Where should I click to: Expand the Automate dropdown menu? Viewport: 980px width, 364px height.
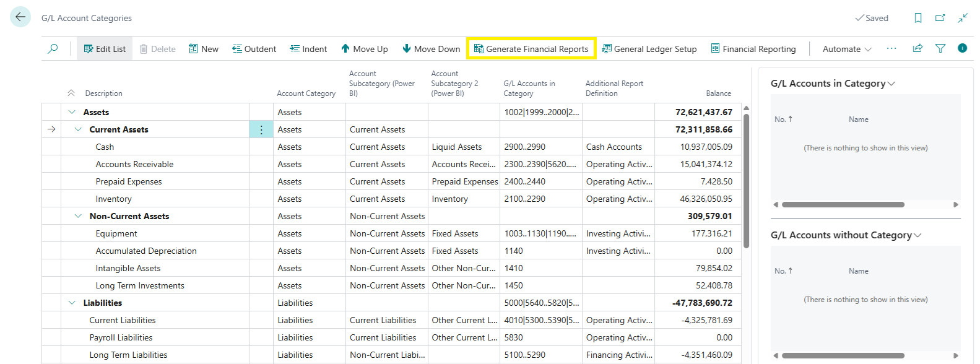[x=846, y=49]
